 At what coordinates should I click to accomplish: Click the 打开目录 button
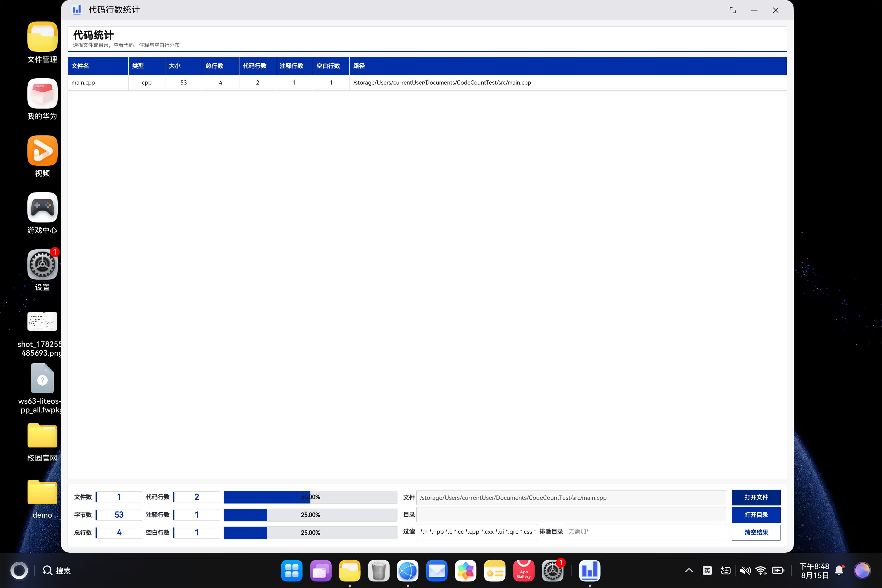[x=756, y=515]
